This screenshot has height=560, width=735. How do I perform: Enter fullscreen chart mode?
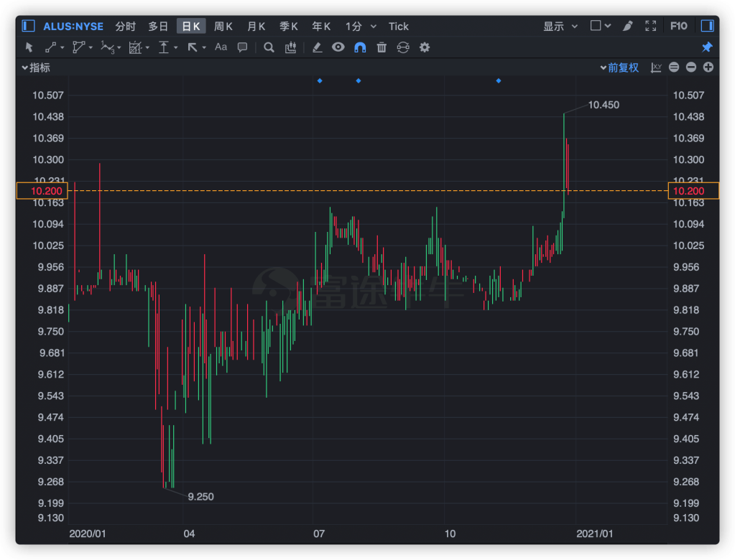coord(651,26)
